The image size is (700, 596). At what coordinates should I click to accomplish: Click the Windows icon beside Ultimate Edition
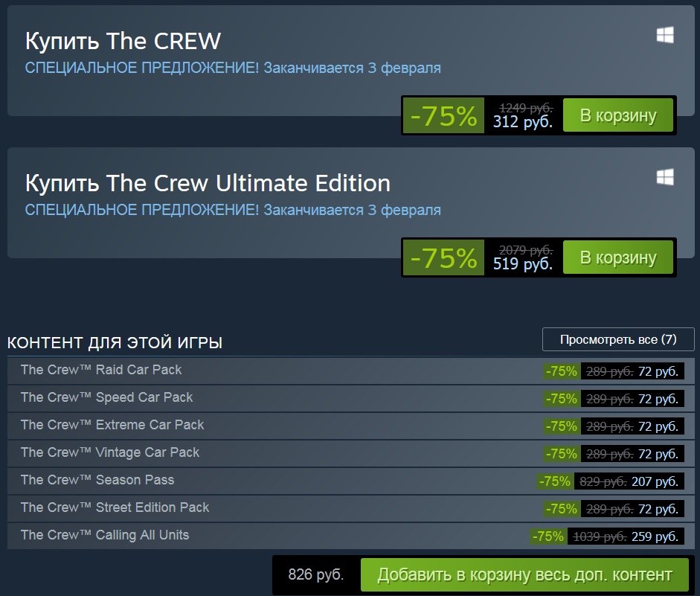(664, 176)
